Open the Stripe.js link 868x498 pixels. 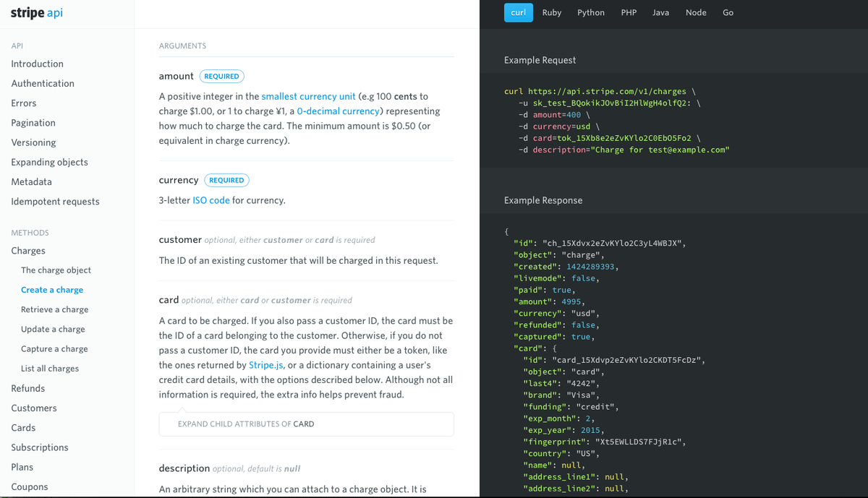click(x=268, y=365)
